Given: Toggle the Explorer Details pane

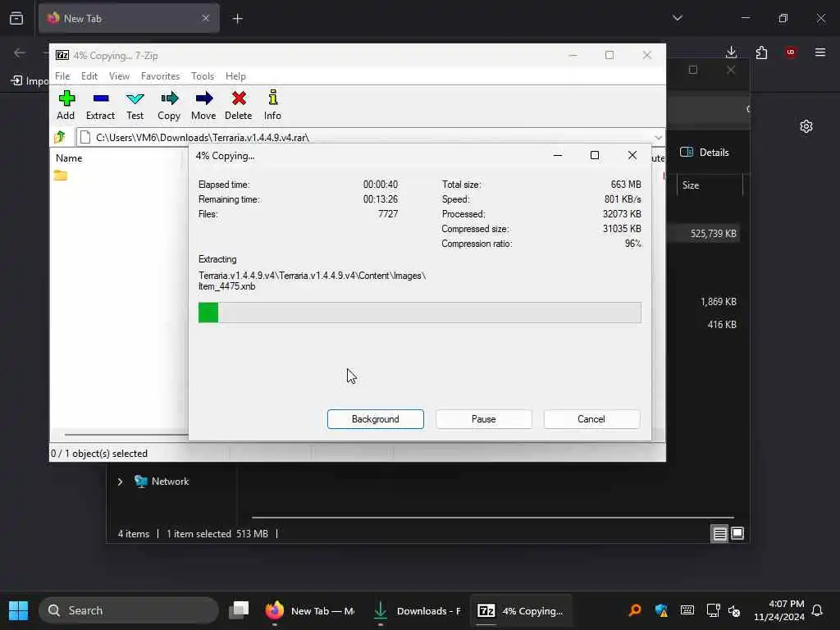Looking at the screenshot, I should 705,152.
